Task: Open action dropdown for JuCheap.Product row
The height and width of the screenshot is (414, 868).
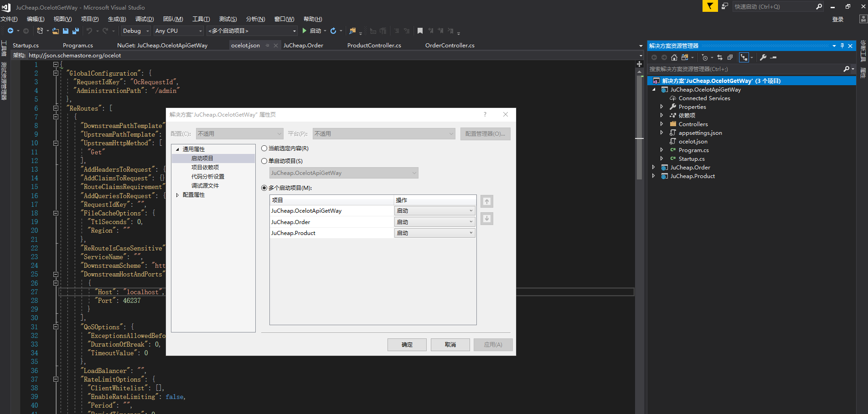Action: (434, 233)
